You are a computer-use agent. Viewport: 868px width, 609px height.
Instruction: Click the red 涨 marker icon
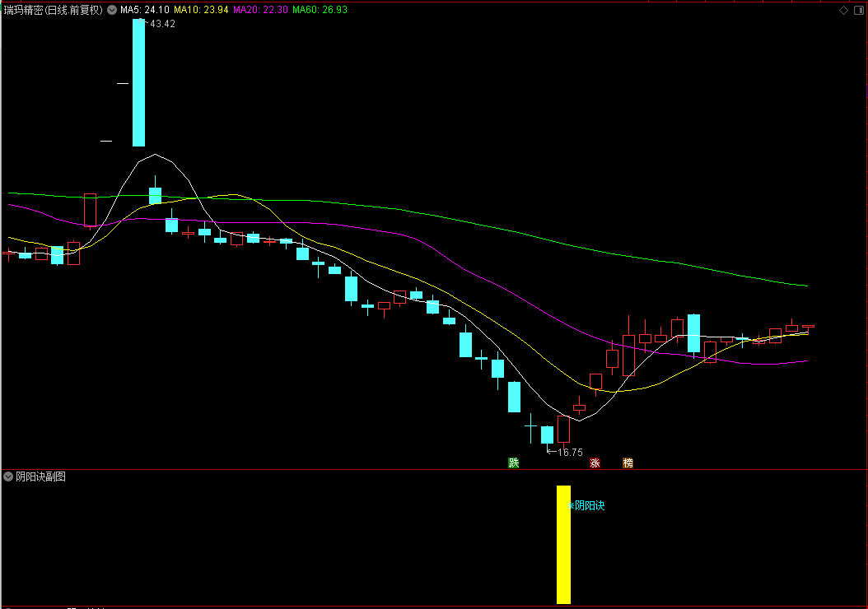click(595, 463)
